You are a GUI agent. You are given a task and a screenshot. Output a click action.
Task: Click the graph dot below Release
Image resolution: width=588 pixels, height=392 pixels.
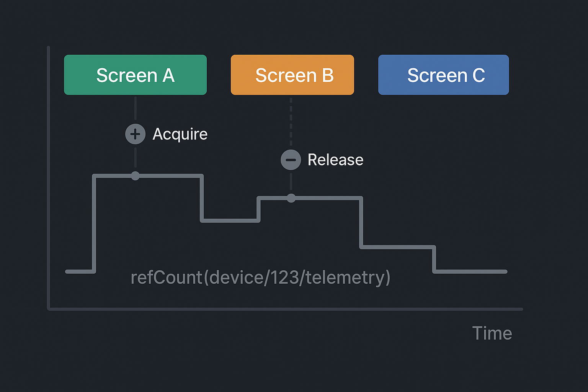tap(291, 198)
